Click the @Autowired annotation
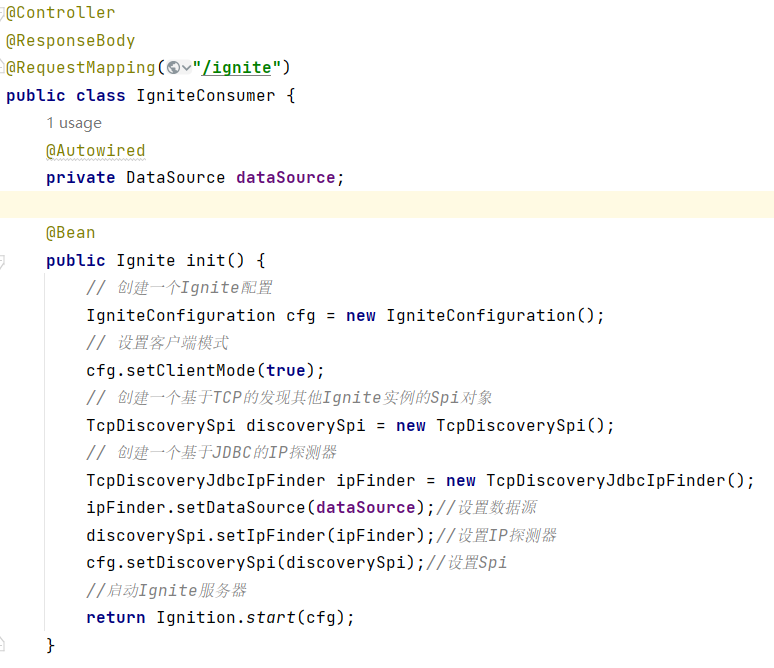 pyautogui.click(x=96, y=151)
